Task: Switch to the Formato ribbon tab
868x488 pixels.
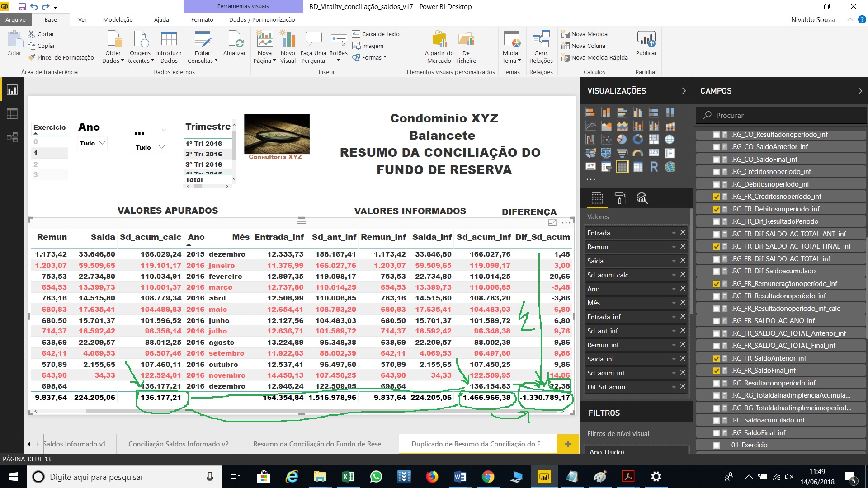Action: 202,19
